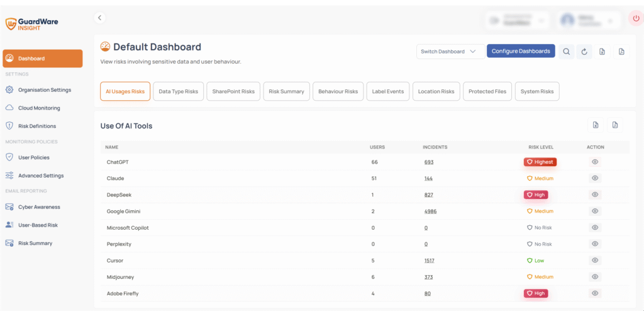View ChatGPT details via eye icon
The image size is (644, 311).
595,162
